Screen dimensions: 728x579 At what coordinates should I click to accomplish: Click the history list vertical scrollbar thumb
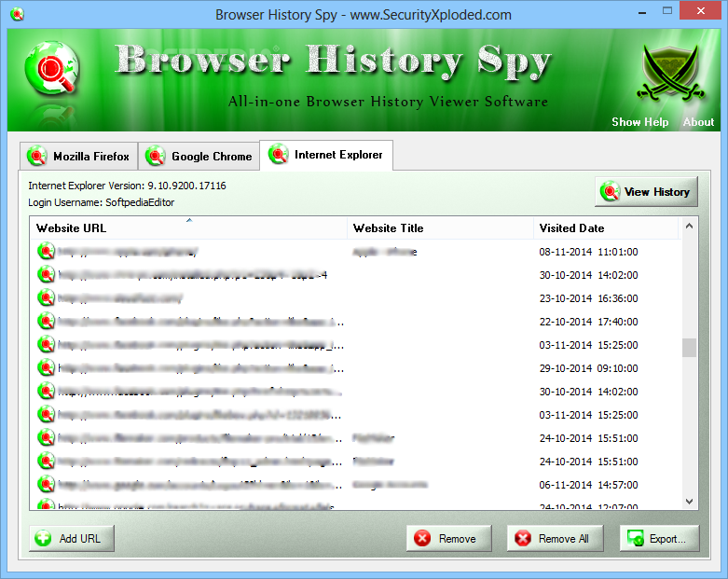coord(690,348)
